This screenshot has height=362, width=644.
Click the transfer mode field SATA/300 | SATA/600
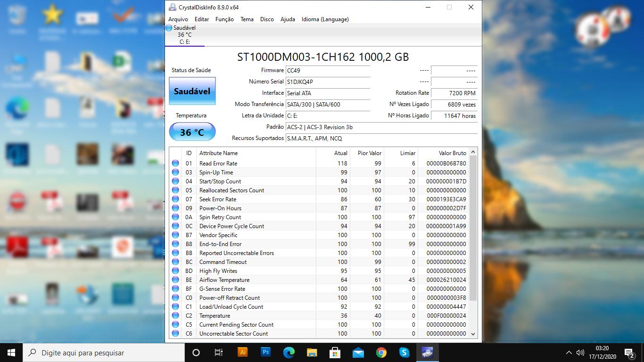point(328,105)
